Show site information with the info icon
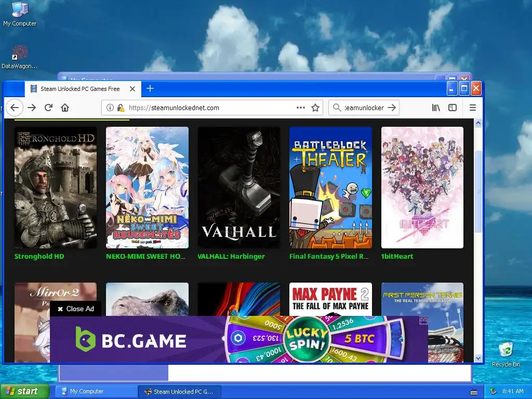 (x=110, y=108)
